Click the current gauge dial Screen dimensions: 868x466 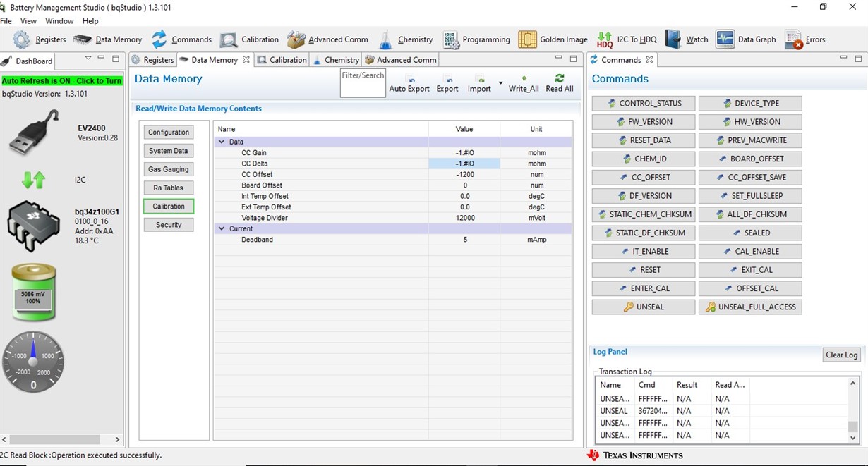pyautogui.click(x=33, y=362)
